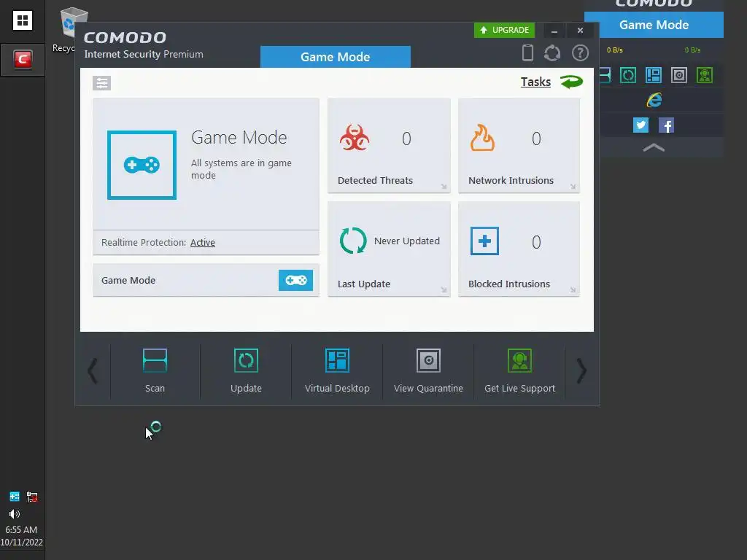Click the widget's update icon
747x560 pixels.
click(628, 75)
